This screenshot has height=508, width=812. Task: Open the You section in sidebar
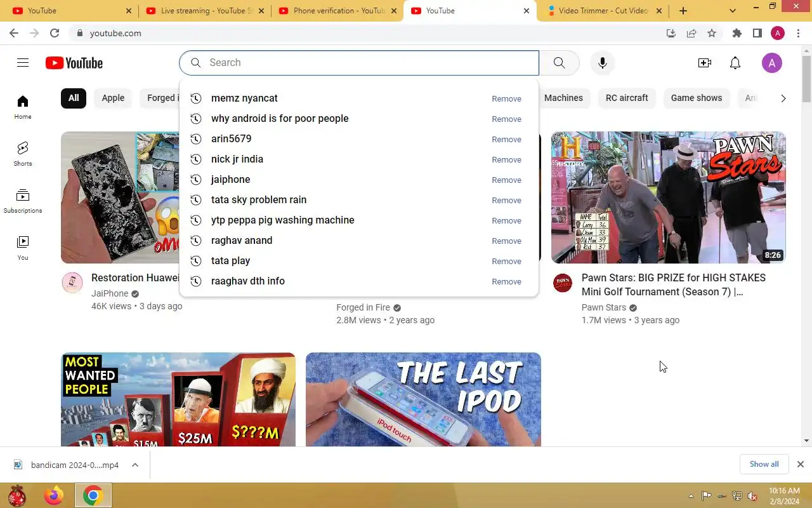click(x=23, y=248)
